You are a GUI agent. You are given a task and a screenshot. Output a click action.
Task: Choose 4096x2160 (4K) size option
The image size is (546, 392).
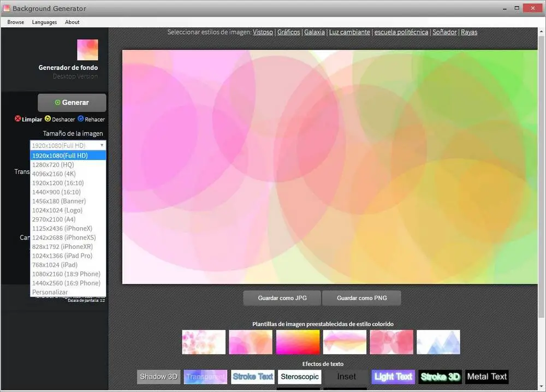[x=68, y=174]
